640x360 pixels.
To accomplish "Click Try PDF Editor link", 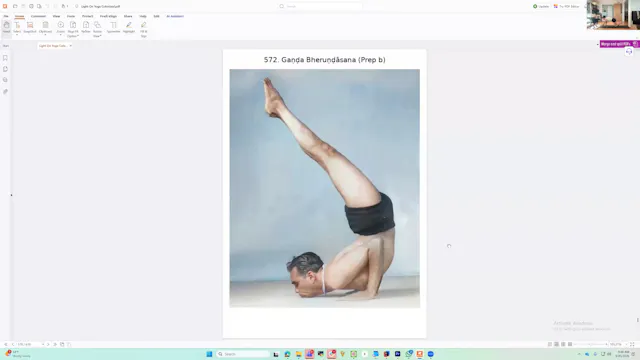I will point(567,6).
